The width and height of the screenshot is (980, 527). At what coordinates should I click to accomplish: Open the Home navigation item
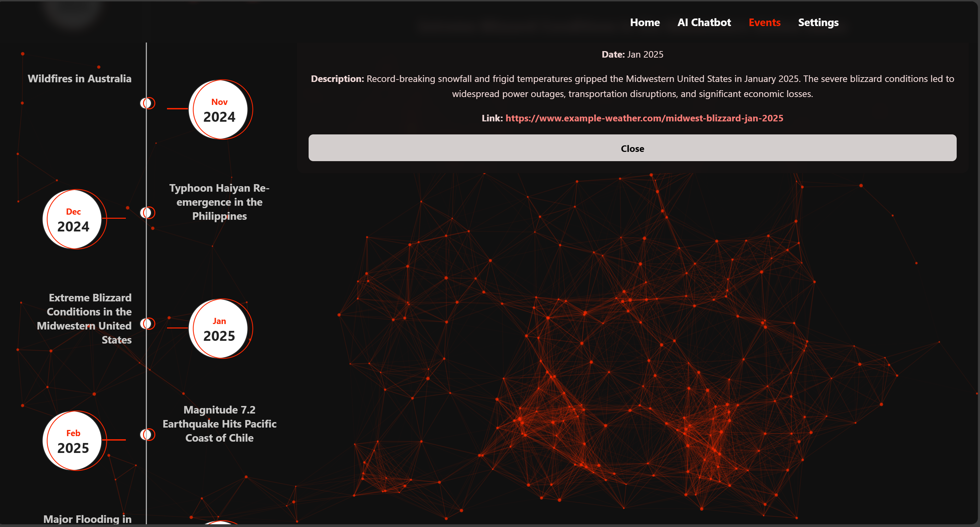(x=644, y=22)
